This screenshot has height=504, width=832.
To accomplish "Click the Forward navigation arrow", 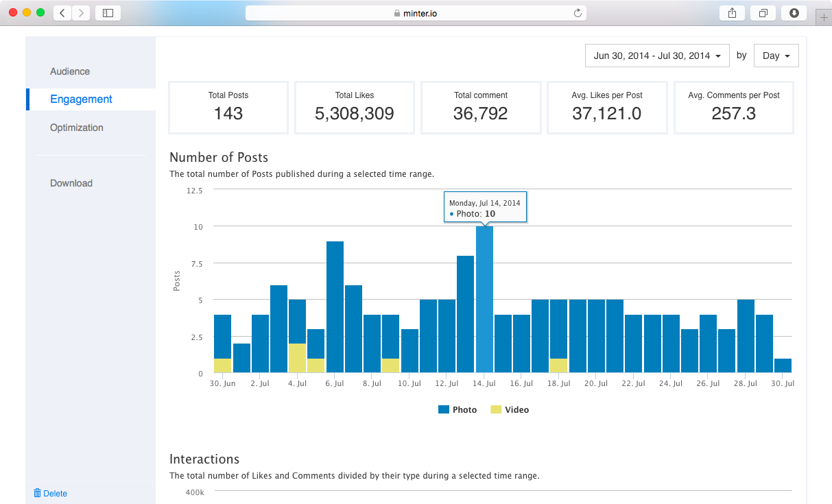I will pos(81,12).
